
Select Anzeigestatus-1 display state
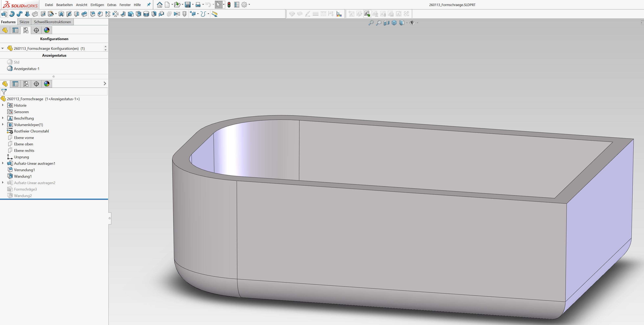coord(26,69)
